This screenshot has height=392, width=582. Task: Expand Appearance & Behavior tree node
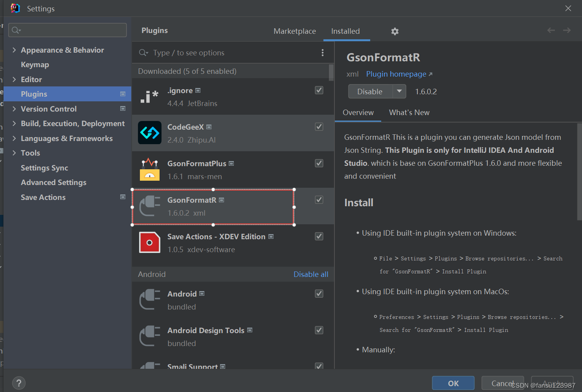[x=14, y=50]
